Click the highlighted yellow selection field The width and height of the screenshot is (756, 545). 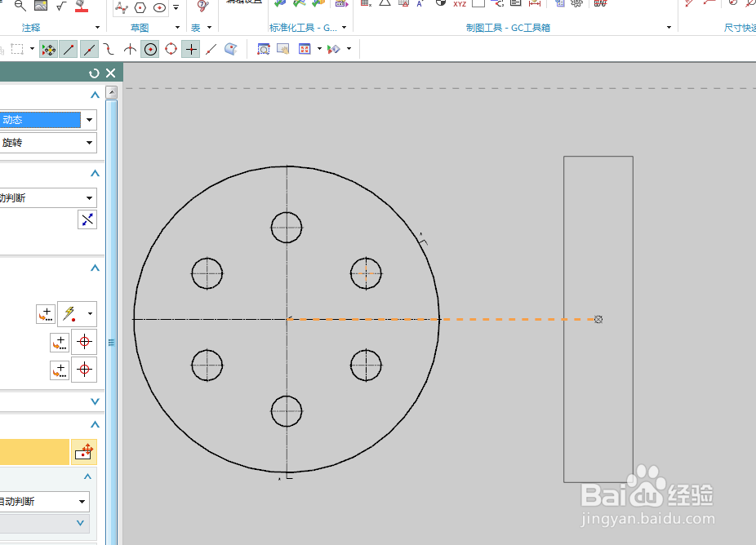tap(34, 452)
